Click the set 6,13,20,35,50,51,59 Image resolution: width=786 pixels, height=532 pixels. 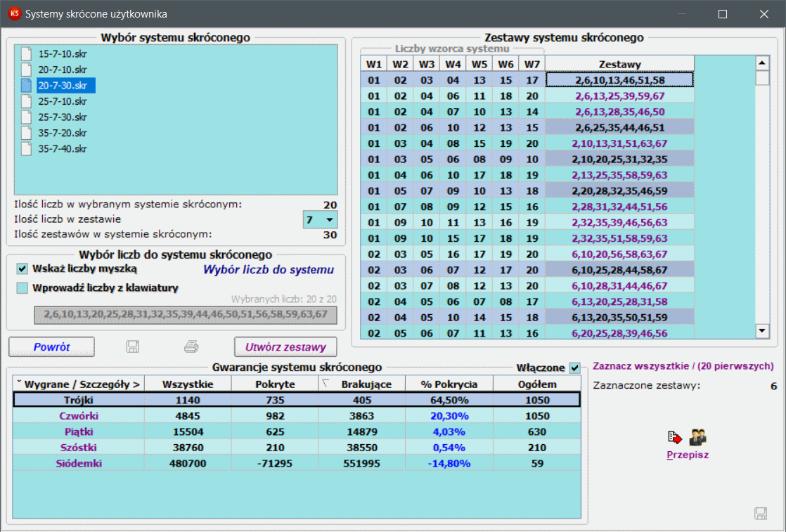(619, 318)
